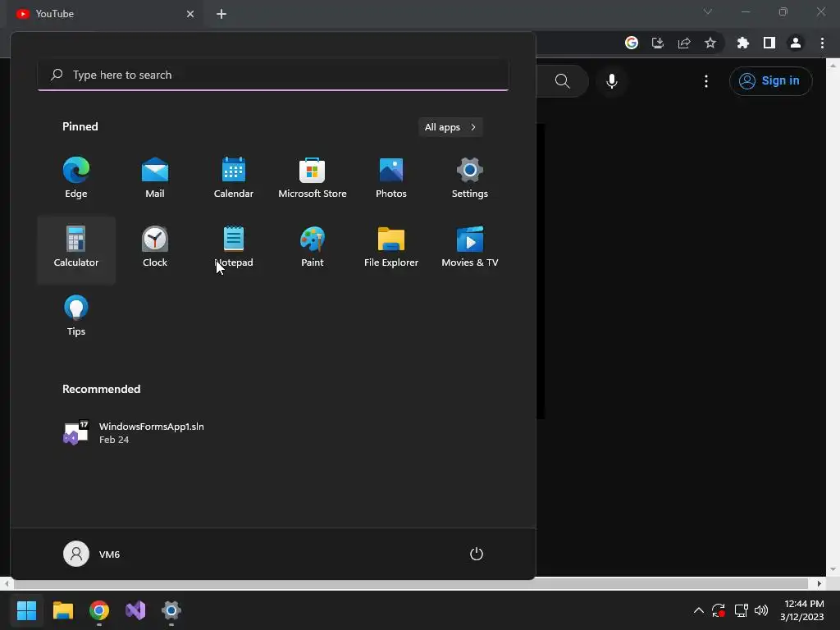Open File Explorer from the taskbar
Viewport: 840px width, 630px height.
point(62,610)
